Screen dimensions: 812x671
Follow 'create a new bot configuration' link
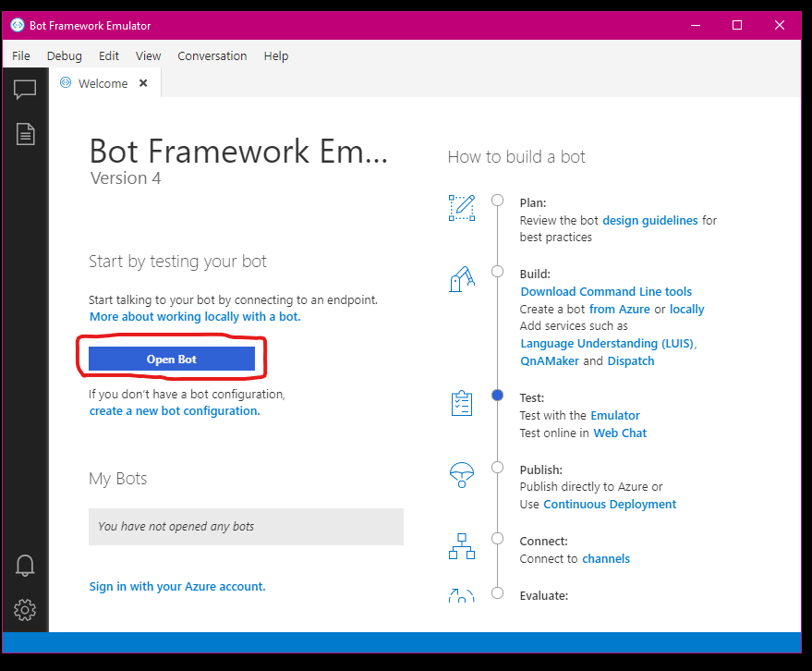pyautogui.click(x=175, y=411)
